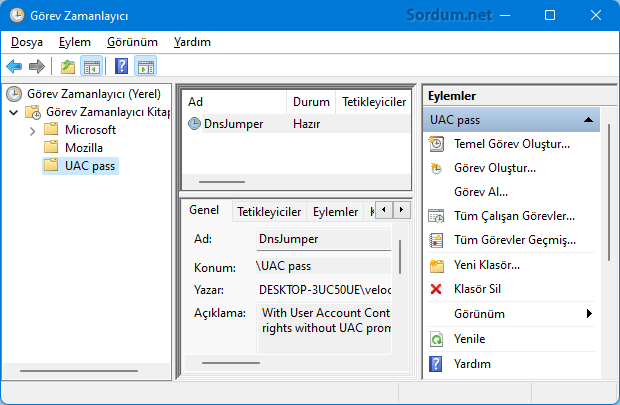Click the Microsoft folder icon in the tree
The height and width of the screenshot is (405, 620).
click(51, 129)
